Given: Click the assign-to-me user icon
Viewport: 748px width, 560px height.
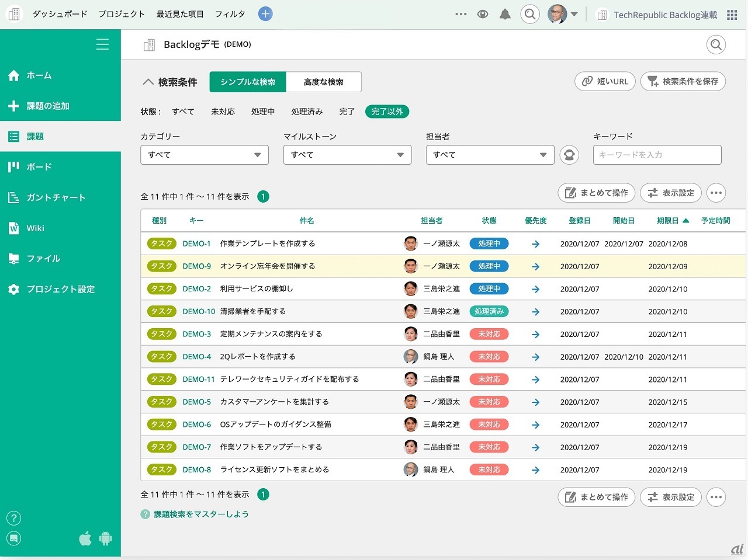Looking at the screenshot, I should [569, 155].
